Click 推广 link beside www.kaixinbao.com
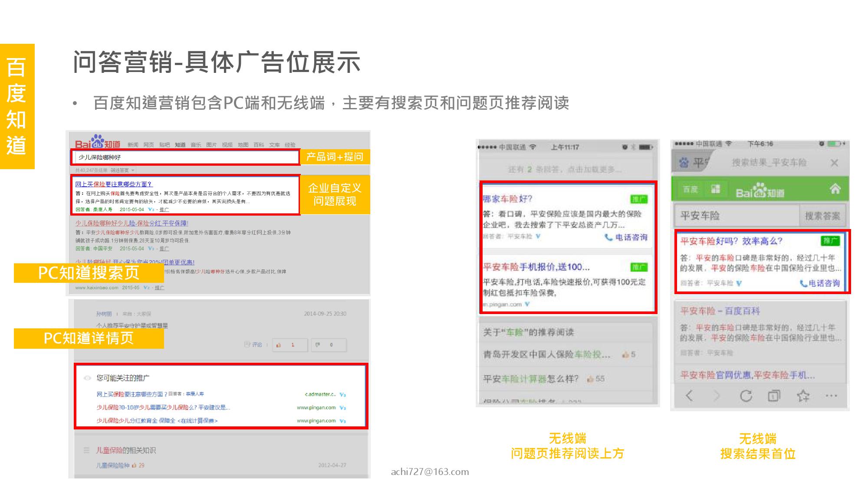The width and height of the screenshot is (868, 488). (x=159, y=288)
